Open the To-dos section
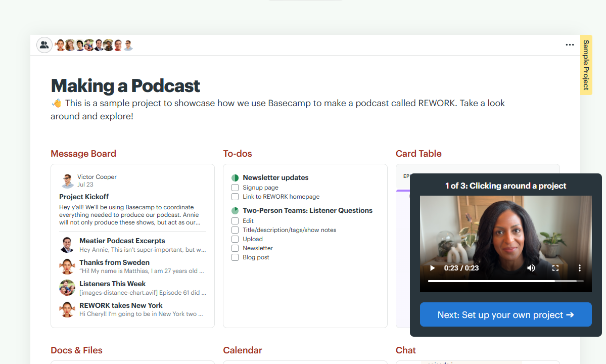The width and height of the screenshot is (606, 364). (x=238, y=153)
